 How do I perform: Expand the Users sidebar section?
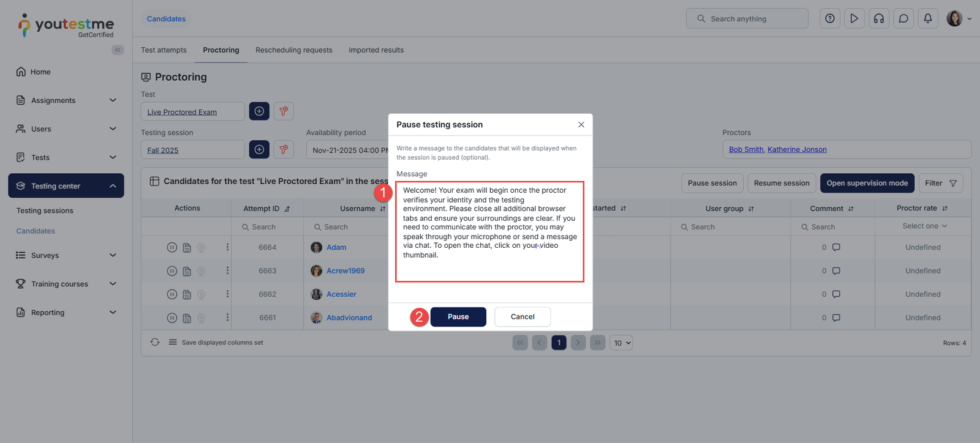pos(66,129)
